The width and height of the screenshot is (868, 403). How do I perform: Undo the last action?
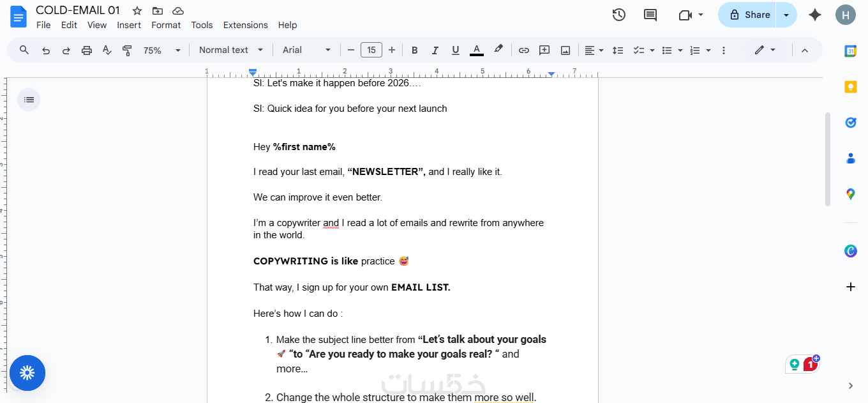(x=46, y=50)
